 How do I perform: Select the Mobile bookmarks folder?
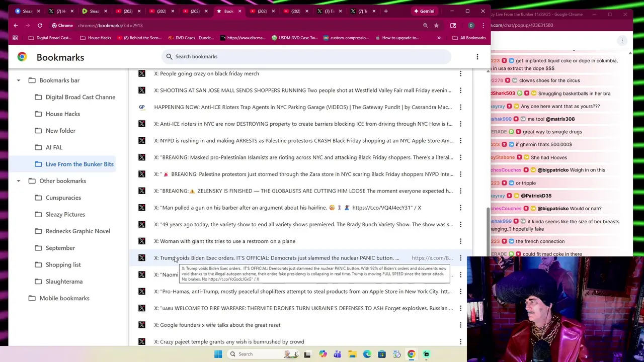pyautogui.click(x=59, y=298)
